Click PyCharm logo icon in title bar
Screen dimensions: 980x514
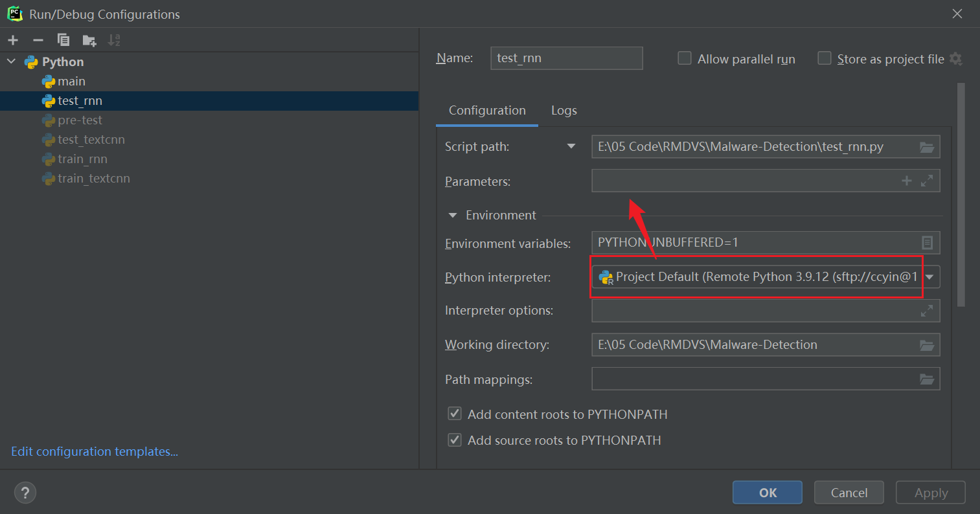point(15,14)
